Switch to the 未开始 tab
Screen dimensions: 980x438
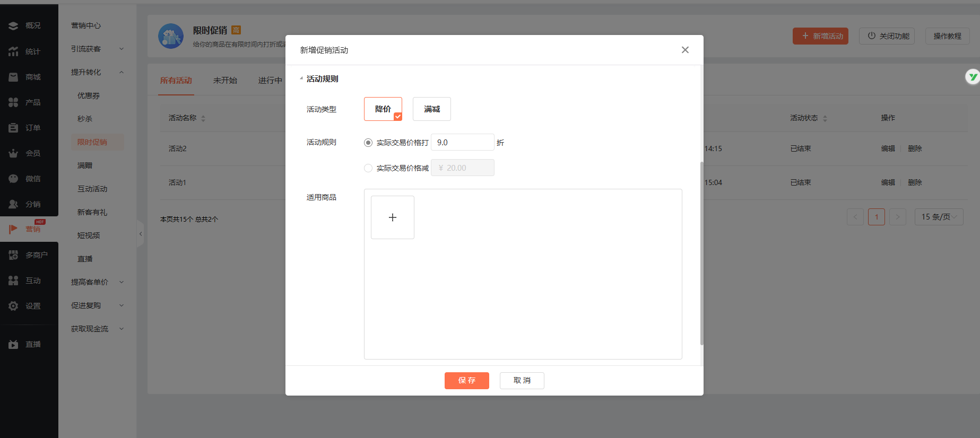tap(225, 81)
